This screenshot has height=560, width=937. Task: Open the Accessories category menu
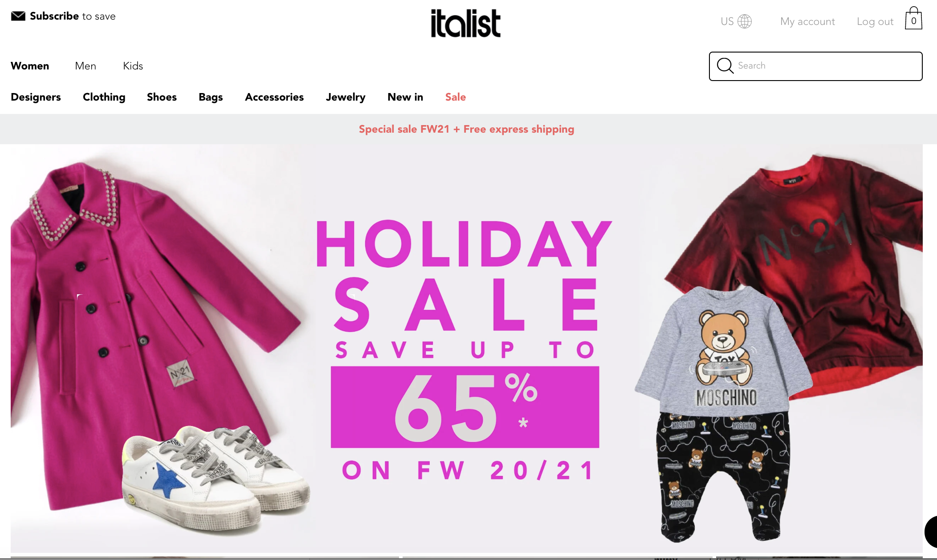(x=274, y=97)
